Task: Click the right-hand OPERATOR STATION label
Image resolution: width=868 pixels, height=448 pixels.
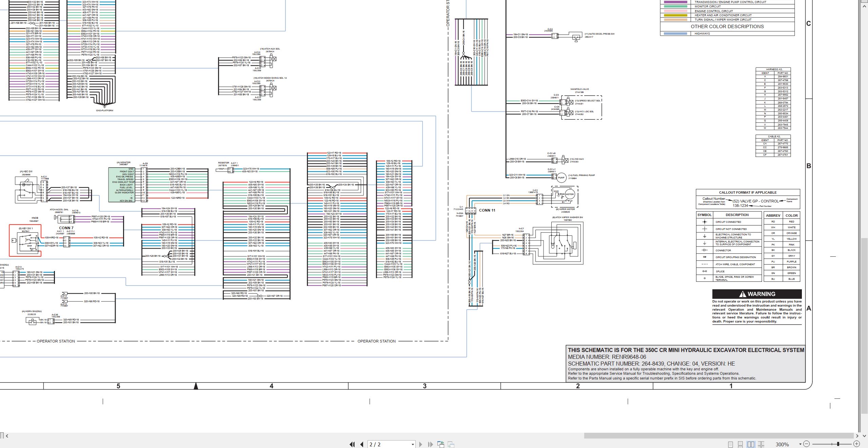Action: pos(376,341)
